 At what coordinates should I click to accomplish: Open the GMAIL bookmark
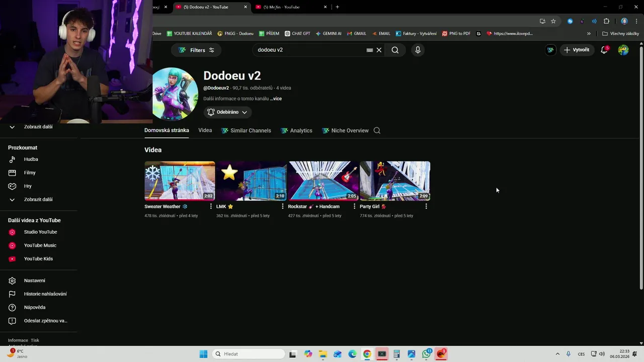[x=356, y=34]
